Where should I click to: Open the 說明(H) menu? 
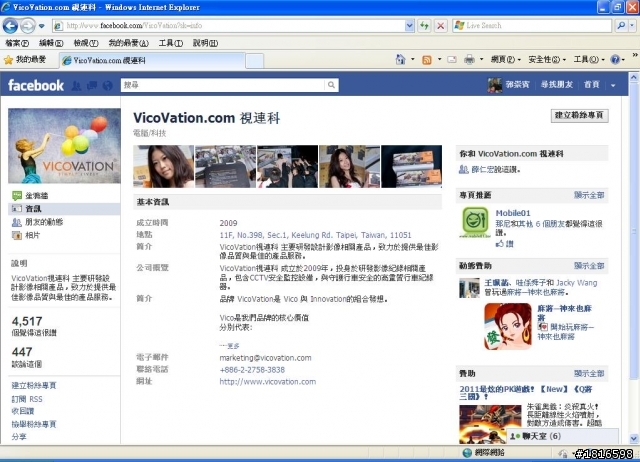pos(205,43)
